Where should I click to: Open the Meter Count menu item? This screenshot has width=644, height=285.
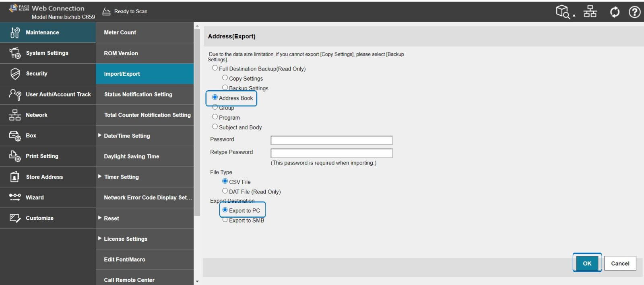[120, 33]
